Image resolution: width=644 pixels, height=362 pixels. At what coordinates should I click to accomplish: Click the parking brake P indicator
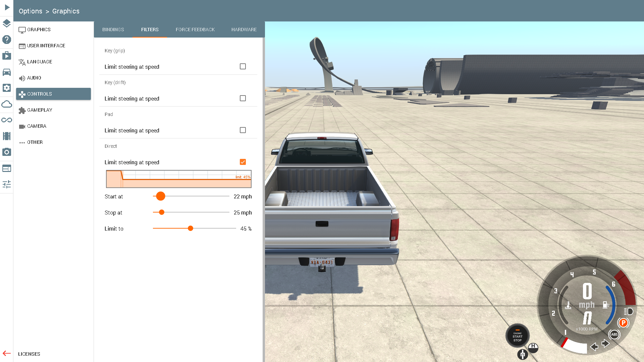(x=623, y=323)
